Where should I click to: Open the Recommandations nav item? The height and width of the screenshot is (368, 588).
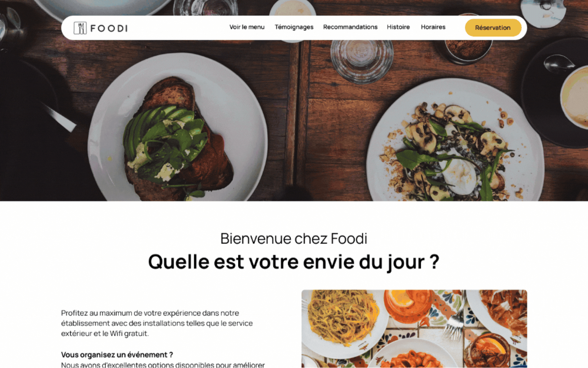[350, 27]
